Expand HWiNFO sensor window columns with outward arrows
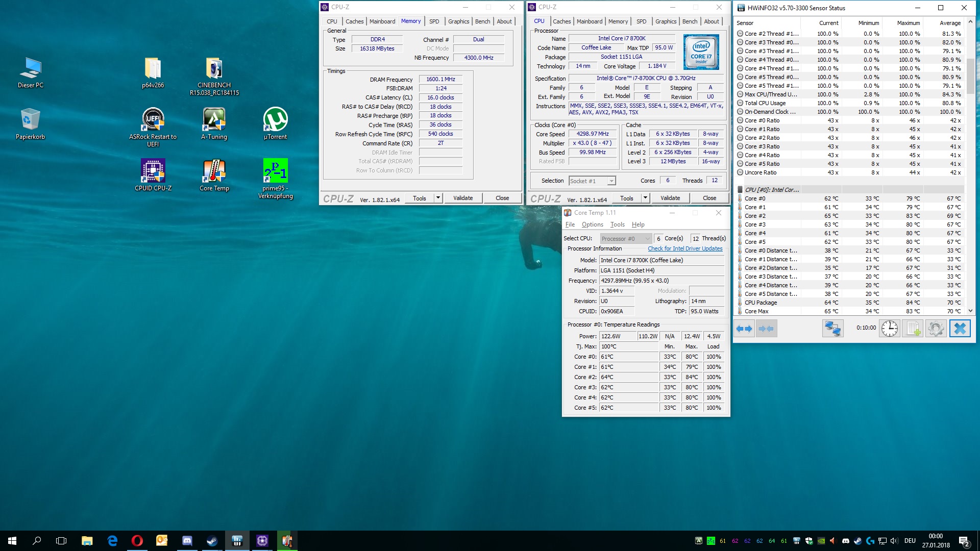The height and width of the screenshot is (551, 980). click(x=744, y=329)
